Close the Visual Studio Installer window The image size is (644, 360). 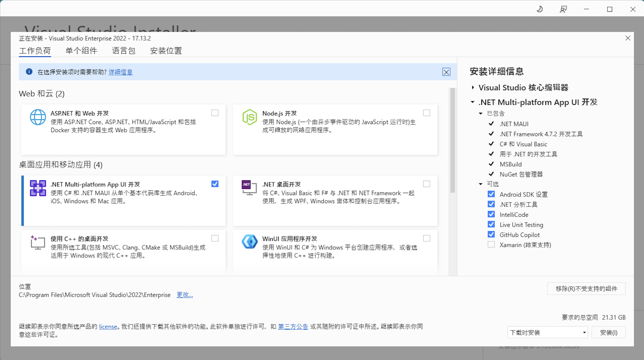click(x=633, y=9)
